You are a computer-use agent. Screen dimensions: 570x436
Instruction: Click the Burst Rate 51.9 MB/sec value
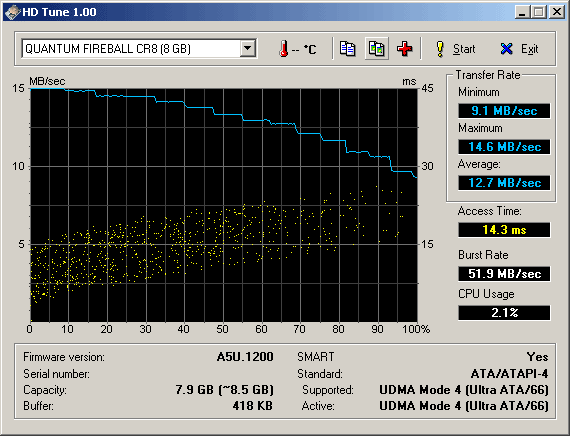[x=504, y=273]
